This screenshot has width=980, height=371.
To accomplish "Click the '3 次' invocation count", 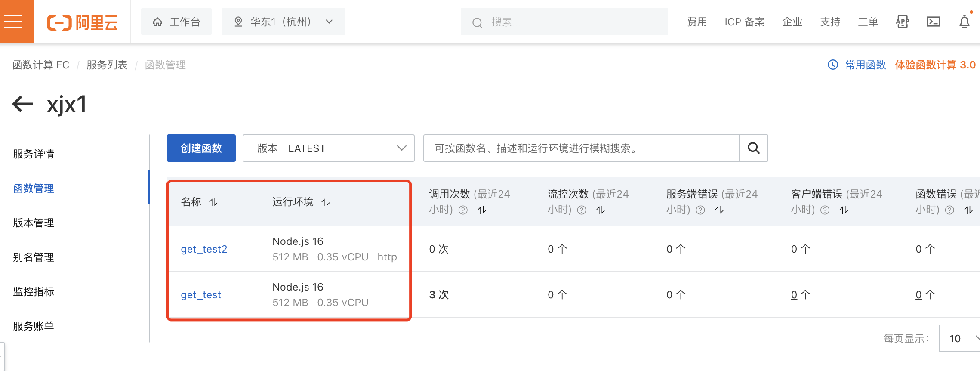I will point(439,295).
